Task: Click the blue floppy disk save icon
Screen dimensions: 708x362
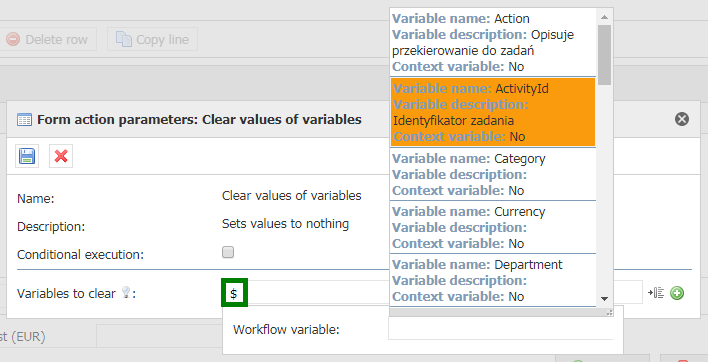Action: [27, 156]
